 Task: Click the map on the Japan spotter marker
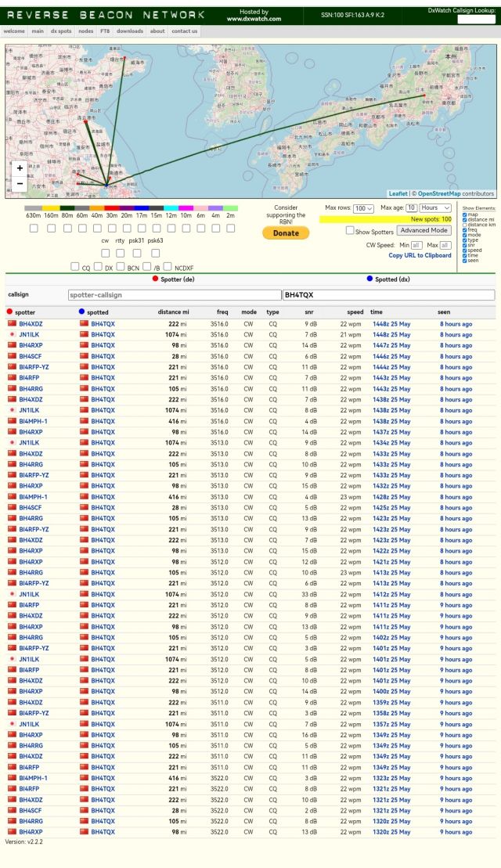click(x=424, y=95)
